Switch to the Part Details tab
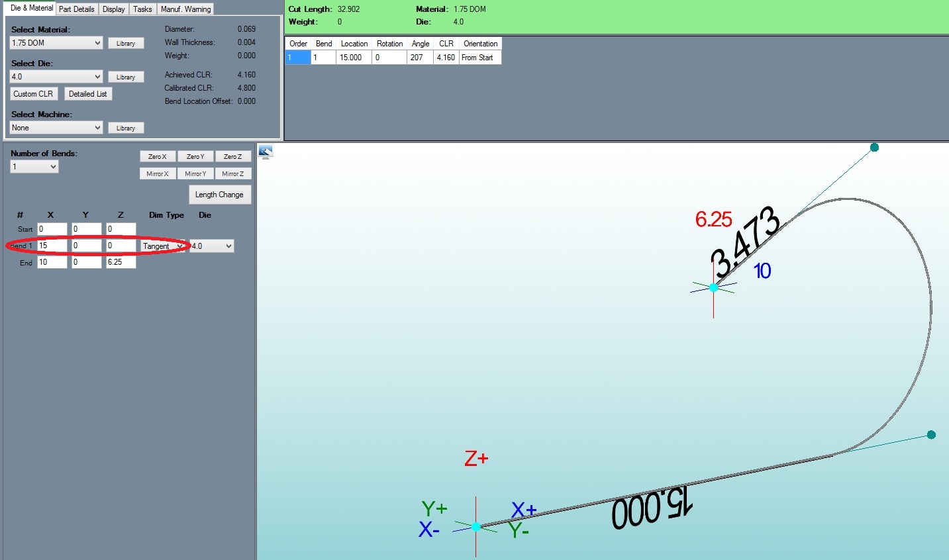 pyautogui.click(x=76, y=9)
